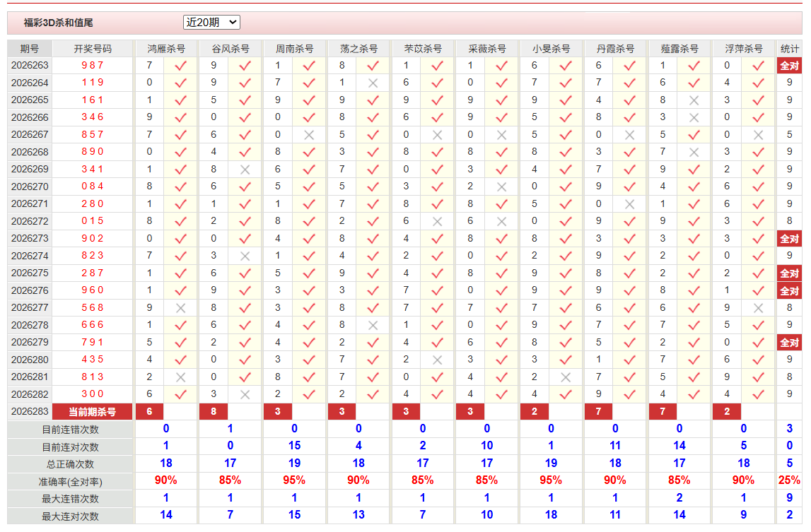Click period number 2026270
This screenshot has width=811, height=532.
coord(30,186)
